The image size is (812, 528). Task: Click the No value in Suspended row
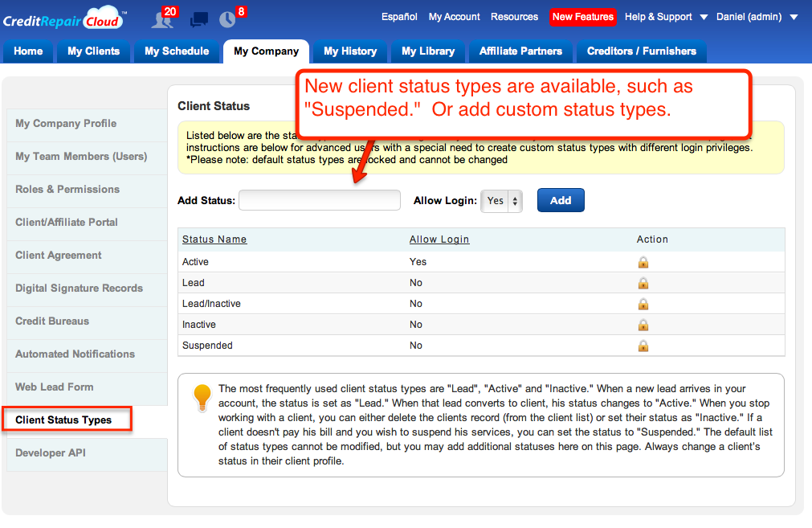coord(416,346)
